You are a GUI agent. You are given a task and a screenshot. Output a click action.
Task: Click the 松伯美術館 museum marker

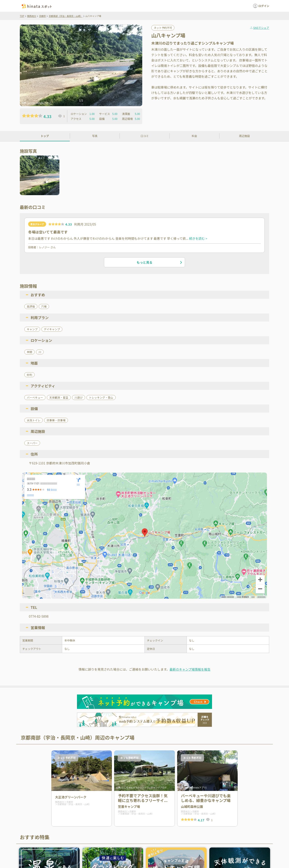point(47,575)
